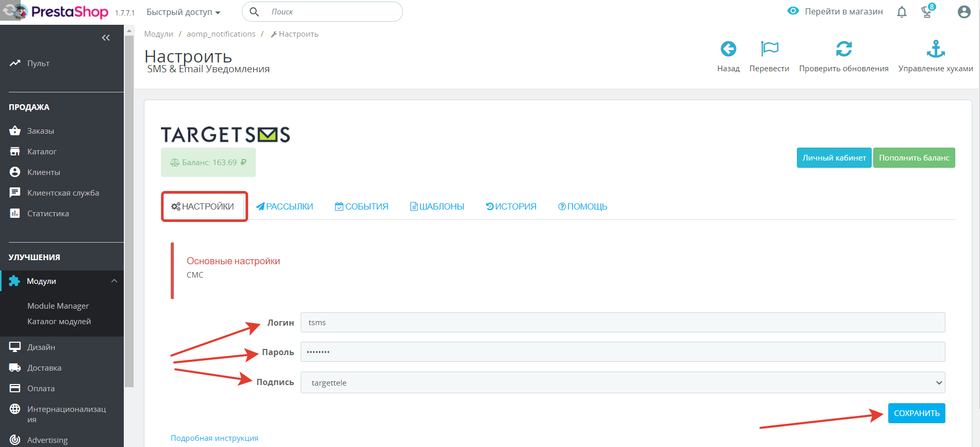Click the Назад back arrow icon

[728, 49]
